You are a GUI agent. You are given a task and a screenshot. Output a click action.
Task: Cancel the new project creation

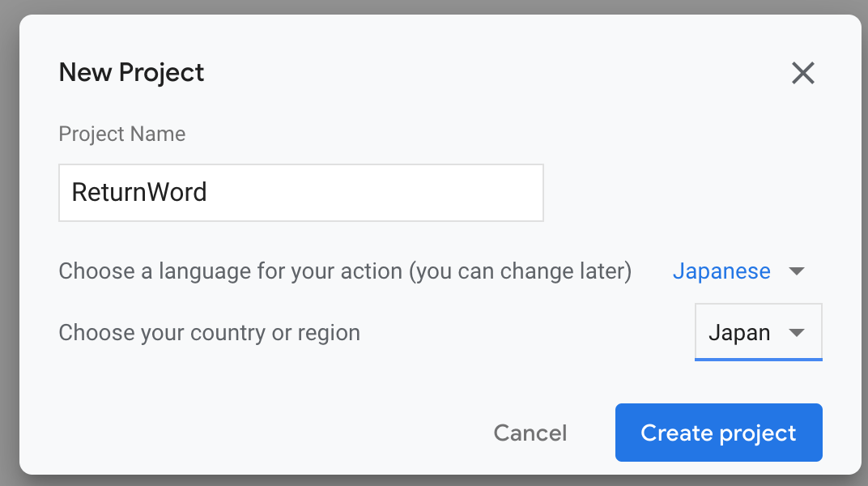coord(530,433)
